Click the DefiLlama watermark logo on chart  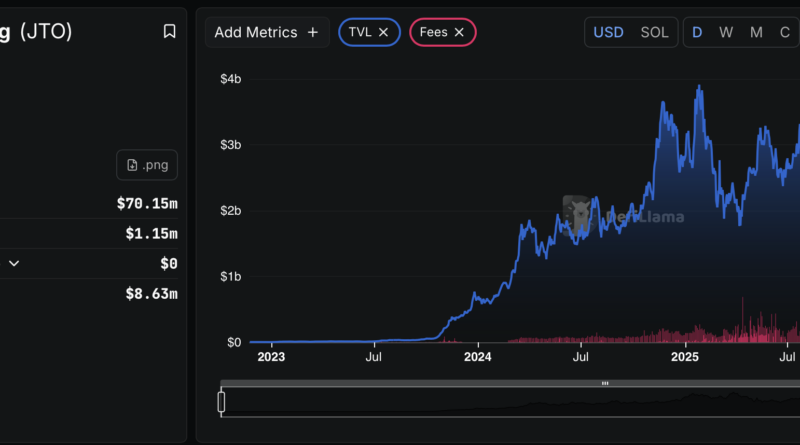[574, 211]
